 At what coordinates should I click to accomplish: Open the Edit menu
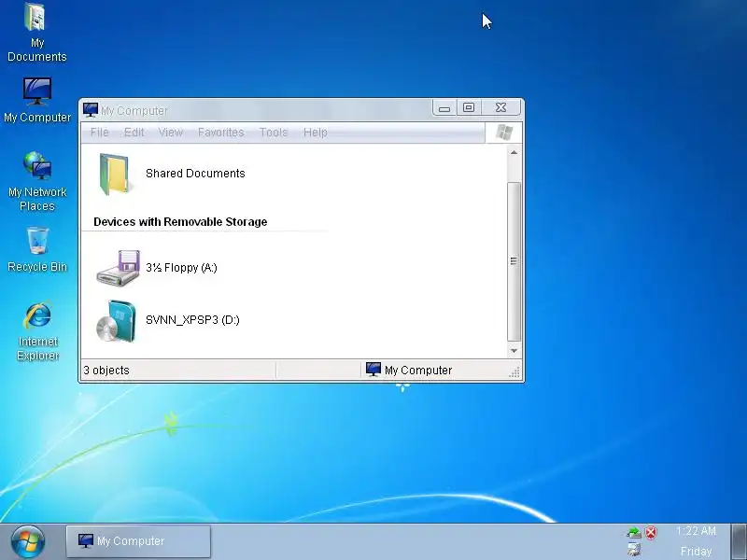point(134,133)
